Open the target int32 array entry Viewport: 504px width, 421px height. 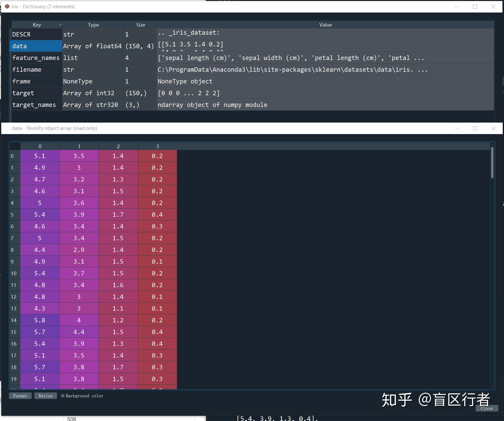point(36,93)
